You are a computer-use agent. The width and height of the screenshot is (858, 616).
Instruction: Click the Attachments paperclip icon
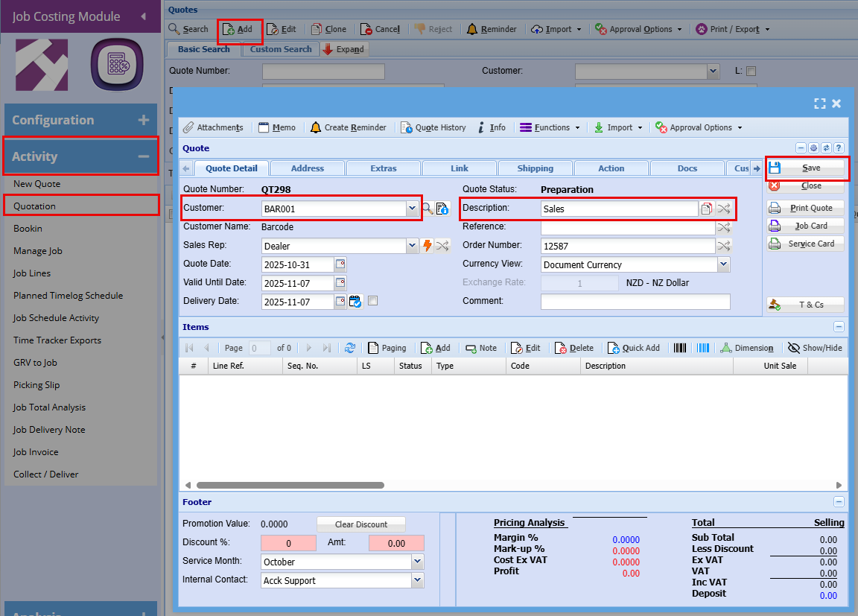pos(189,127)
